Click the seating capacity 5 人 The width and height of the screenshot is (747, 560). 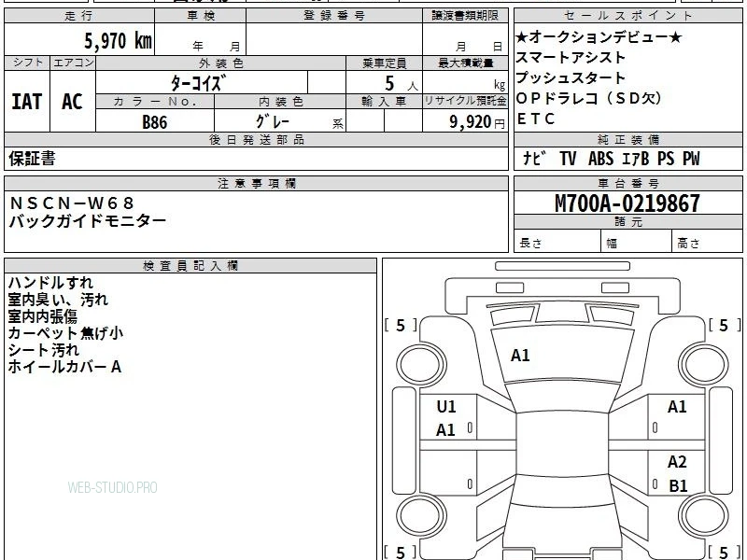[402, 84]
